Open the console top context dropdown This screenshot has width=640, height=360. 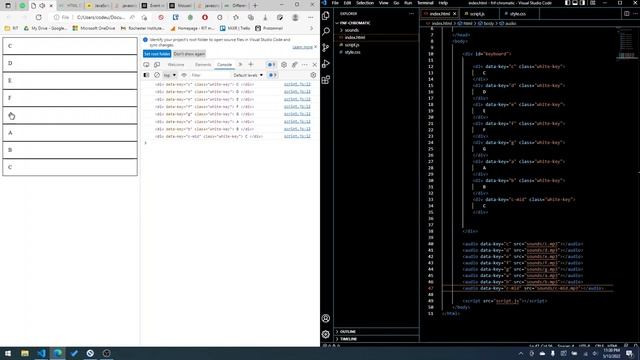click(x=170, y=75)
